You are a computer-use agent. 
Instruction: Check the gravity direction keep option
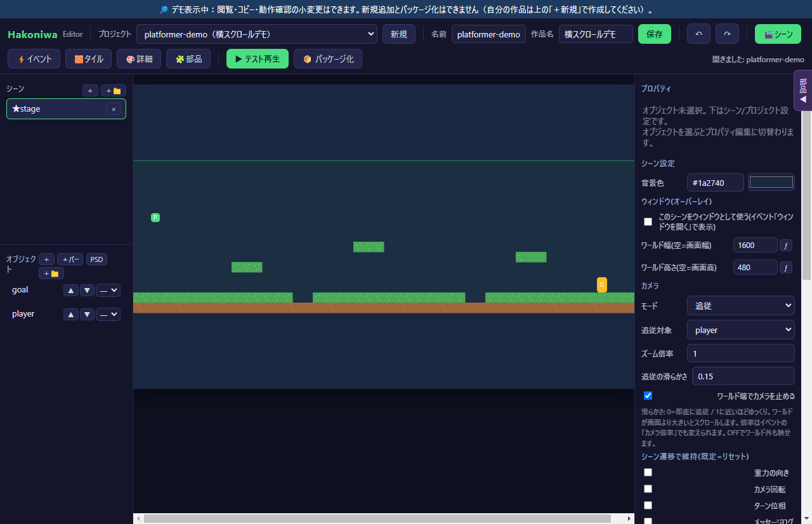648,472
